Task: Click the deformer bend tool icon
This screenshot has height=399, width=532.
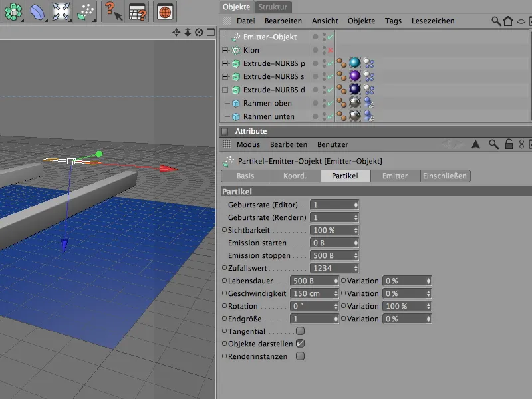Action: [x=37, y=11]
